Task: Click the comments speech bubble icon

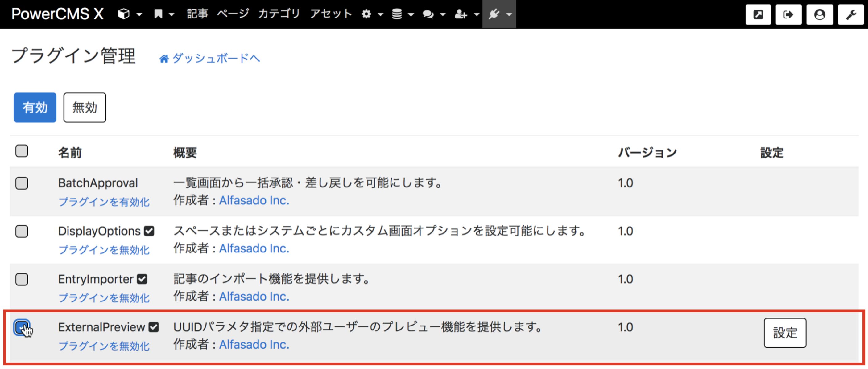Action: point(428,14)
